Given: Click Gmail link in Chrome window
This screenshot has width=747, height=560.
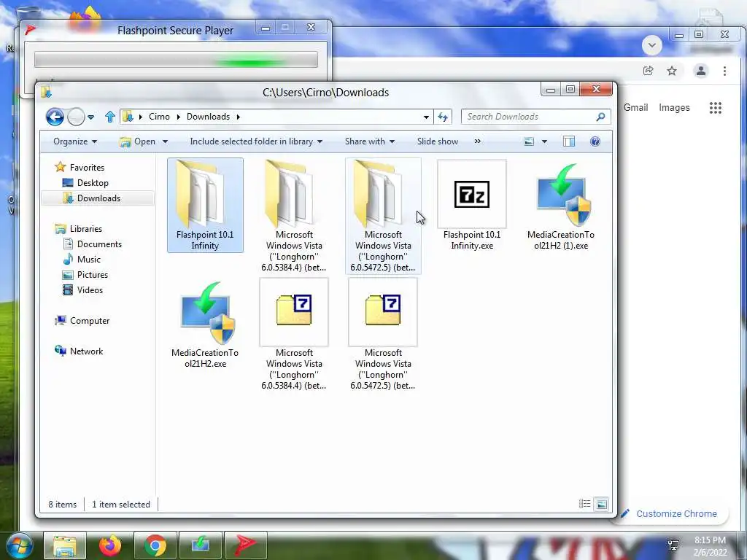Looking at the screenshot, I should pos(636,108).
